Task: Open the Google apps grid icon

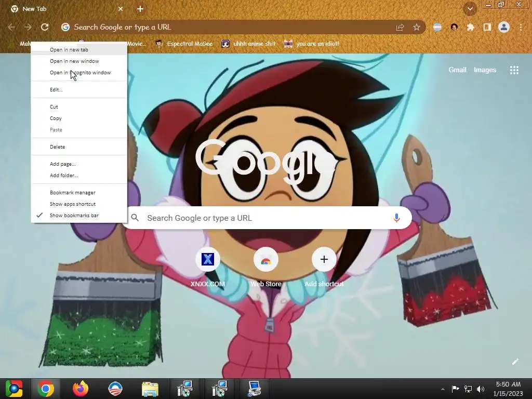Action: [514, 70]
